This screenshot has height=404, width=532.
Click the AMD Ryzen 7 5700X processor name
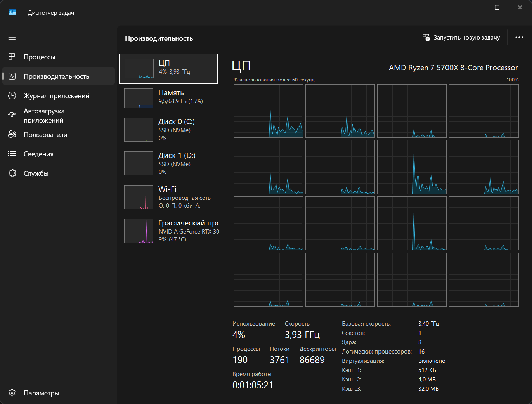(x=453, y=68)
